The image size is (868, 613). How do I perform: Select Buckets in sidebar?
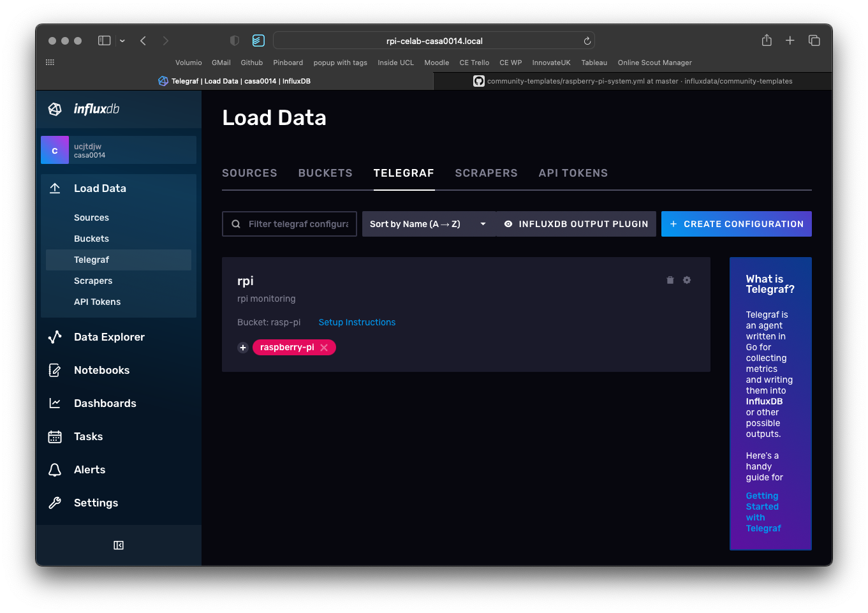point(91,239)
